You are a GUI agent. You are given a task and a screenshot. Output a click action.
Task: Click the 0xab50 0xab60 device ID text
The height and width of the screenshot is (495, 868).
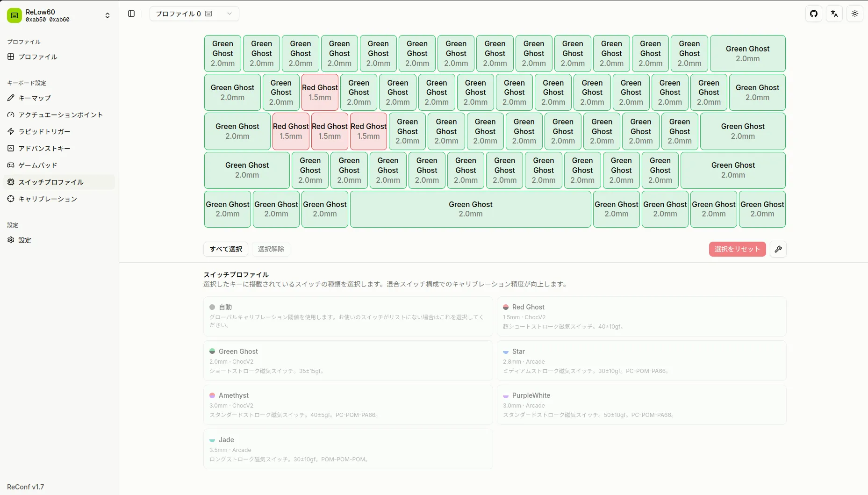point(48,20)
